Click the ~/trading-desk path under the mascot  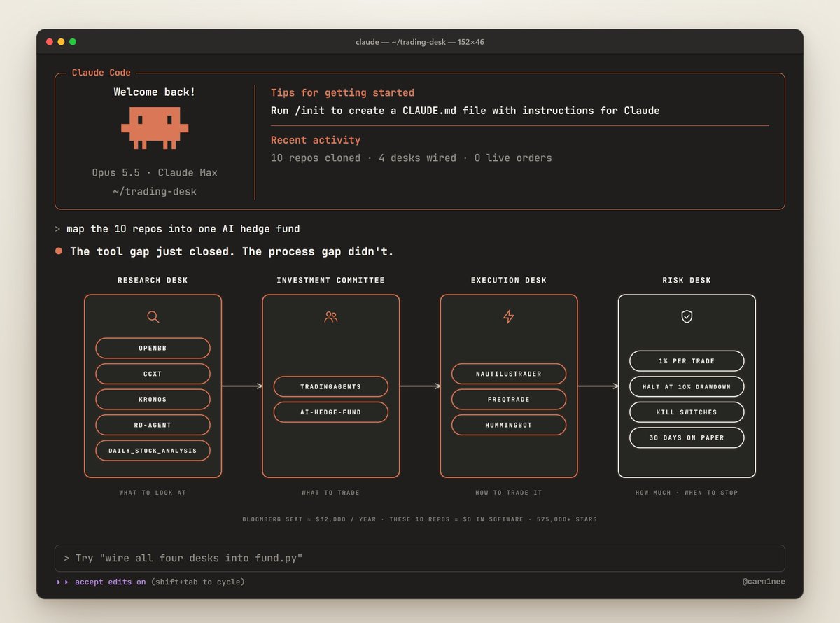click(155, 191)
